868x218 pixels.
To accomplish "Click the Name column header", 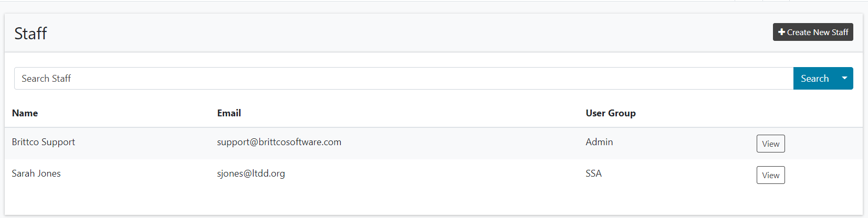I will [25, 113].
